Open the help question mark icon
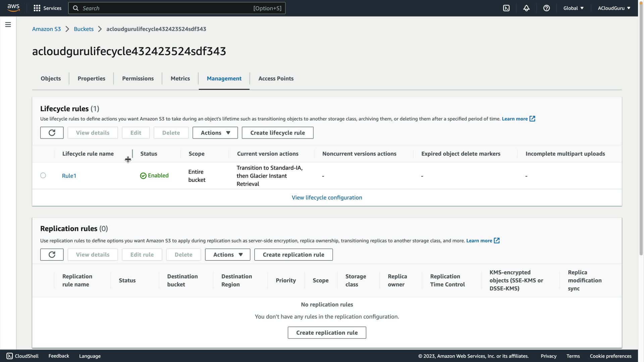The image size is (644, 362). [546, 8]
